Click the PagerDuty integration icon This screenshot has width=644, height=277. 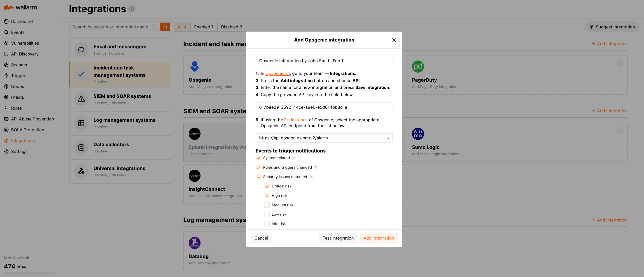click(417, 67)
